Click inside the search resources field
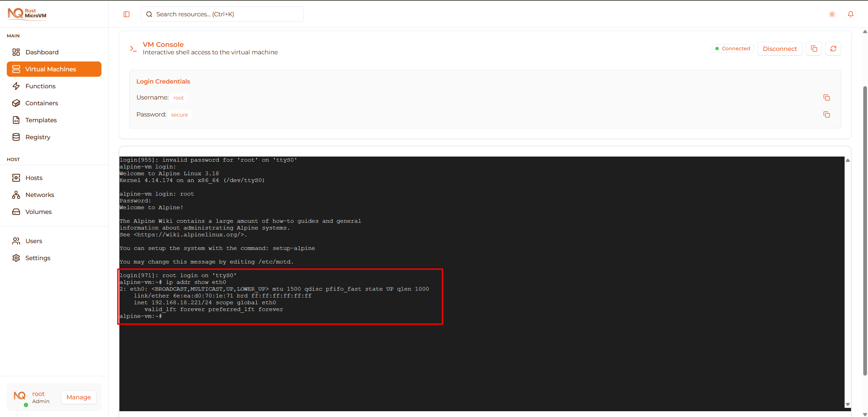868x417 pixels. pos(221,14)
